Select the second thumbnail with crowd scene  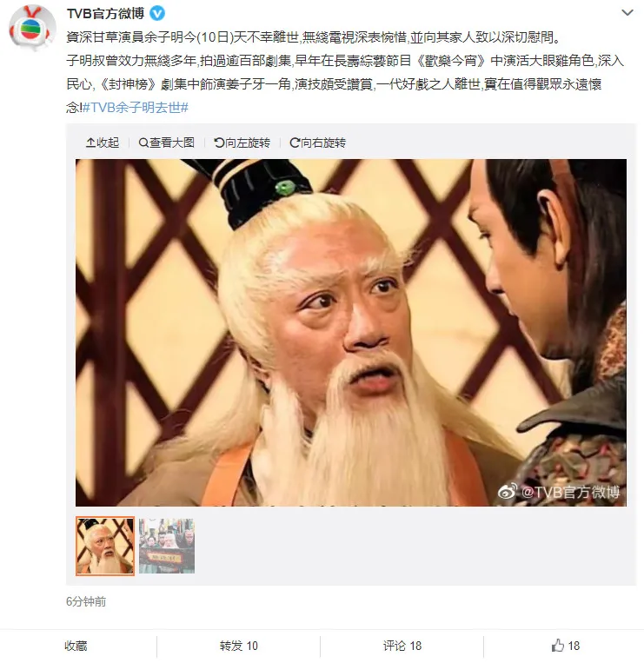click(x=167, y=546)
